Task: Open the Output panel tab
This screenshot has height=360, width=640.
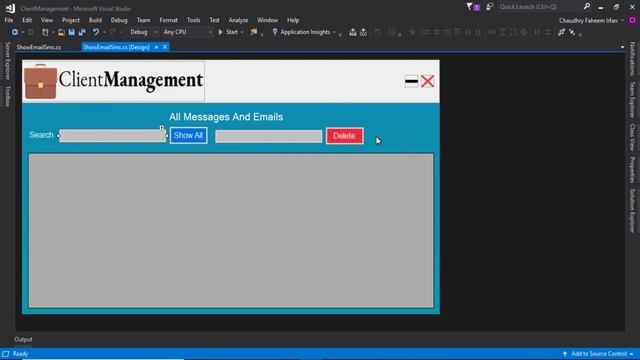Action: point(23,340)
